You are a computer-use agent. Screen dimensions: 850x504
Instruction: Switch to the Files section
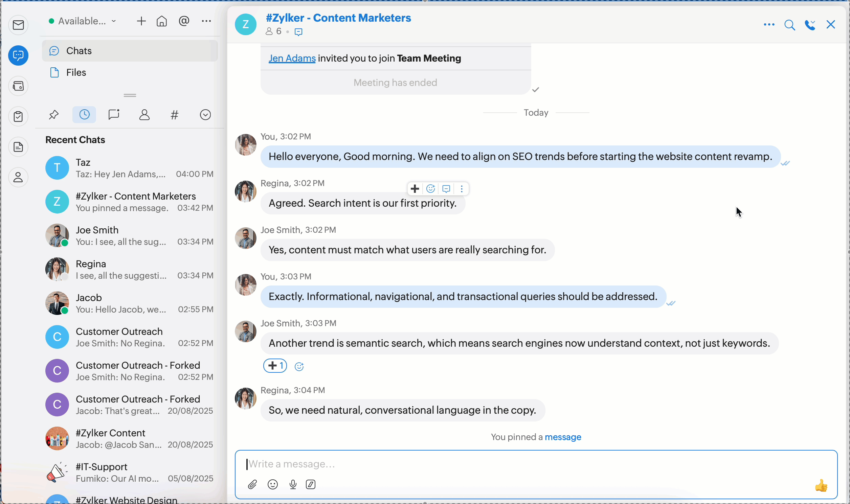tap(76, 72)
